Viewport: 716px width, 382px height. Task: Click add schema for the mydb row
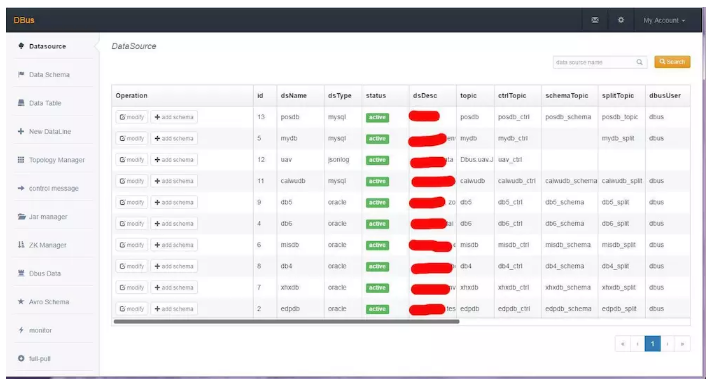(x=174, y=138)
